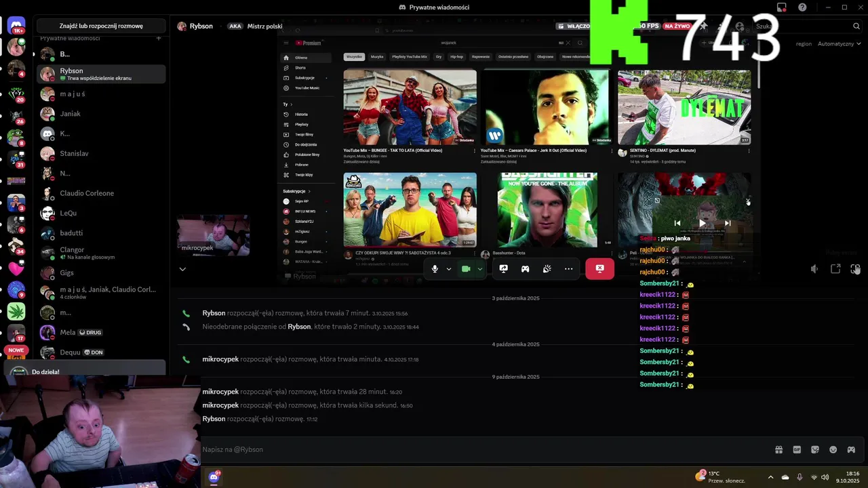Open the GIF picker
Viewport: 868px width, 488px height.
click(797, 449)
